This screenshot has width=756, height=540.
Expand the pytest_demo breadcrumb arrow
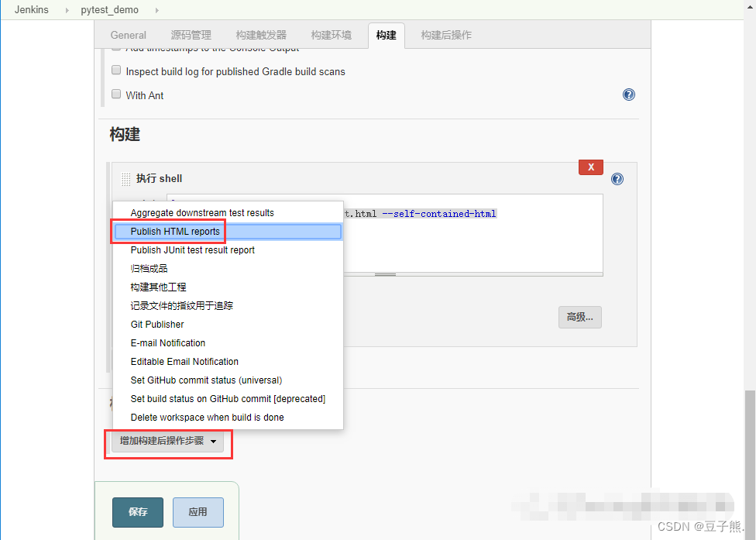click(x=156, y=10)
